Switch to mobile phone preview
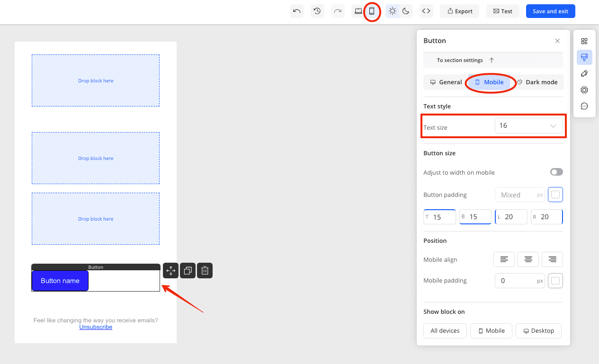 click(372, 11)
